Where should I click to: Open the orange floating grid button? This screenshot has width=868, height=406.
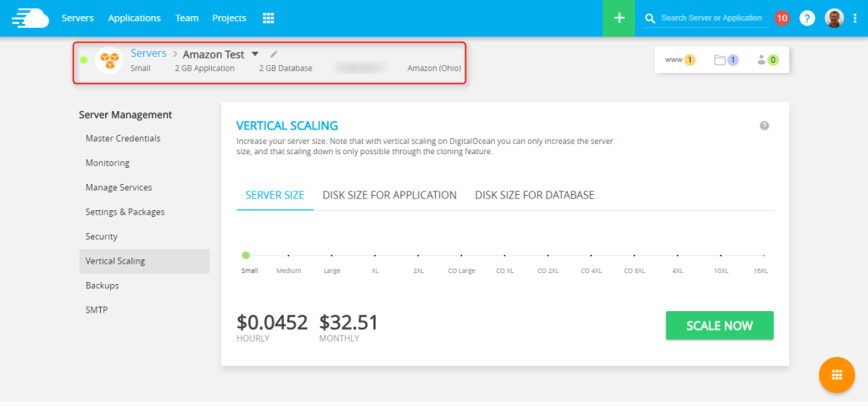837,375
